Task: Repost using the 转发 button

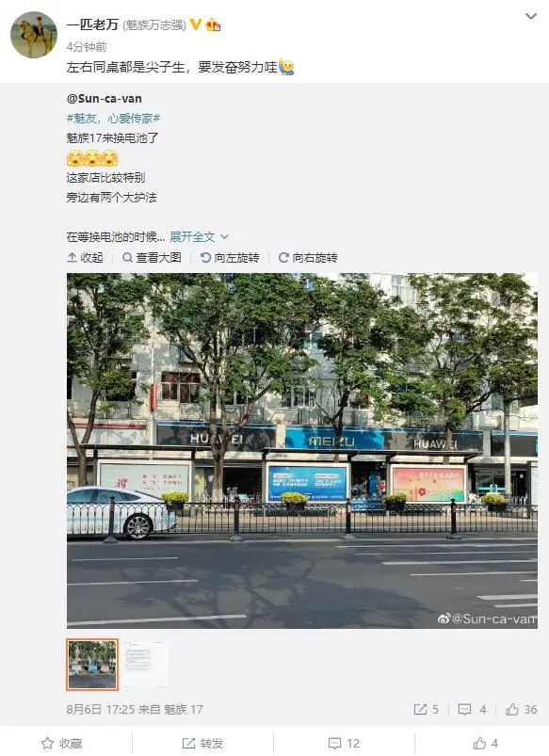Action: (x=202, y=744)
